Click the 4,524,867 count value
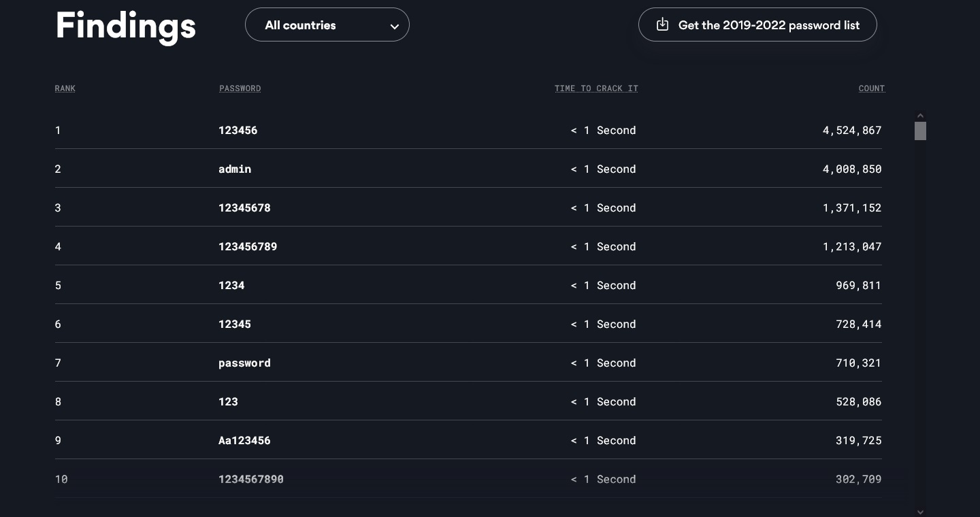 pos(851,131)
